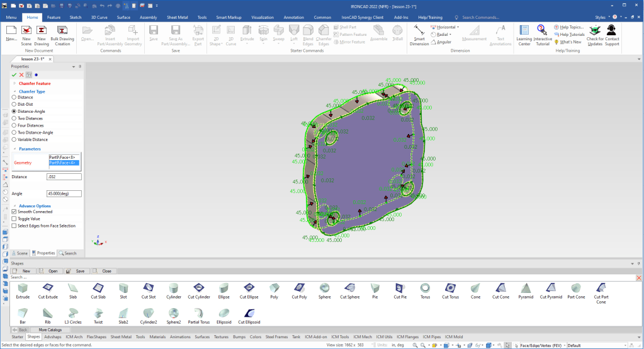Open the Textures catalog tab

pos(220,337)
